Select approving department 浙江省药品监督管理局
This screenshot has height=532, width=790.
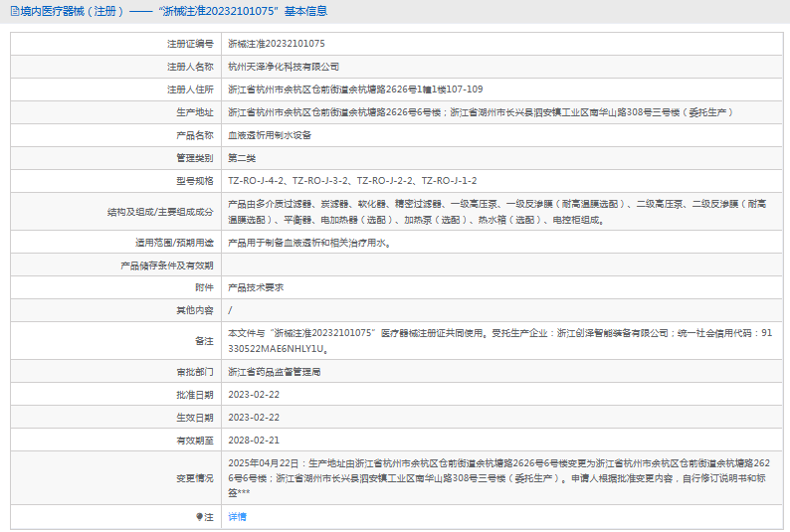click(274, 372)
